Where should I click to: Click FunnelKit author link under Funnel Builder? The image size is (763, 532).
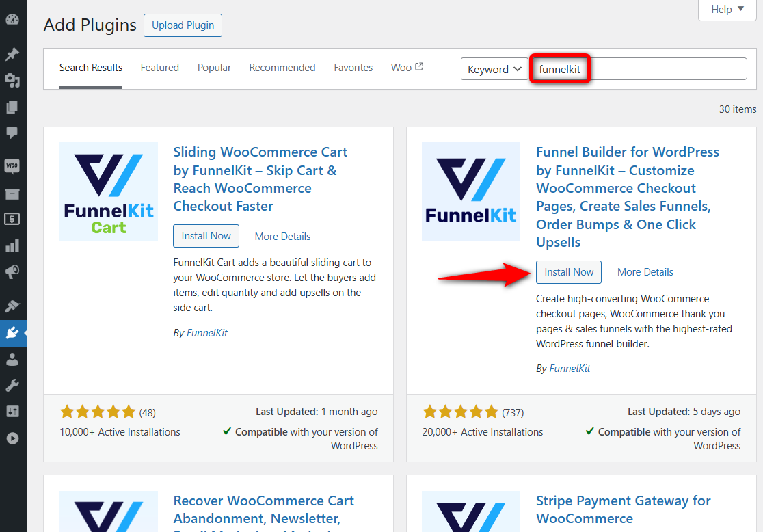(570, 369)
